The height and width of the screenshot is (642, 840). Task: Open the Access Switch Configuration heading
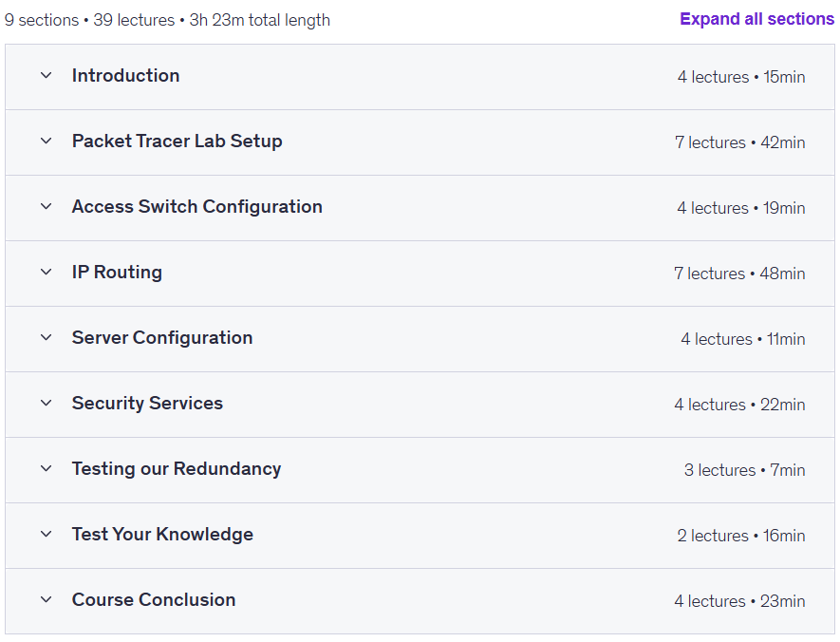[x=196, y=207]
